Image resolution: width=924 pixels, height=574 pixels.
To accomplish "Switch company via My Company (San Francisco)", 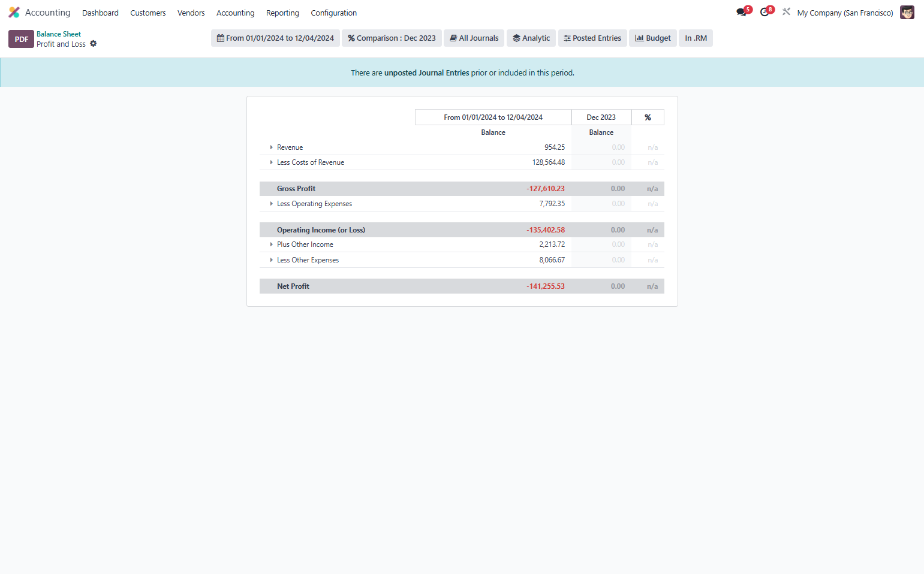I will click(845, 13).
